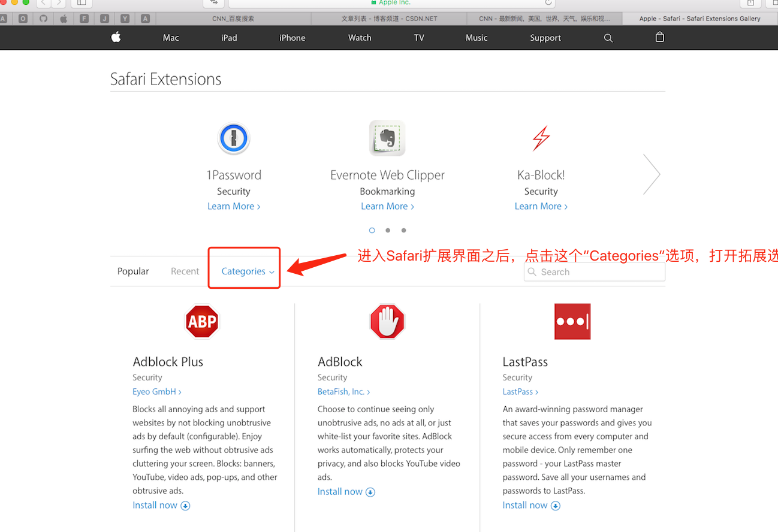Open the shopping bag icon
The image size is (778, 532).
660,37
